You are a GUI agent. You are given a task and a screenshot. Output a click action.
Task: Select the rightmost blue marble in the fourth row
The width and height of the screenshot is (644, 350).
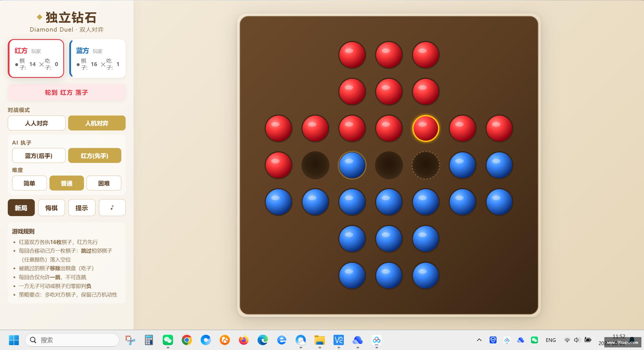(499, 165)
